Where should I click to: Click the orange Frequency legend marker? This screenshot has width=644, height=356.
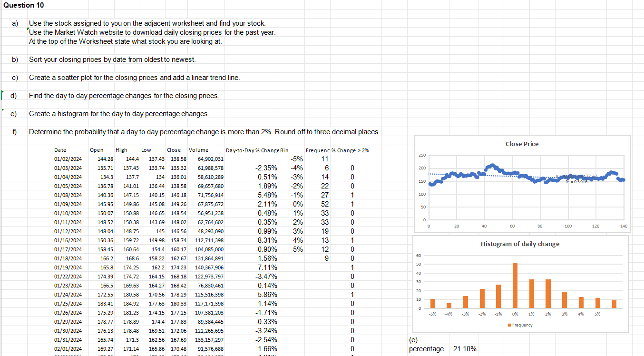click(x=510, y=325)
